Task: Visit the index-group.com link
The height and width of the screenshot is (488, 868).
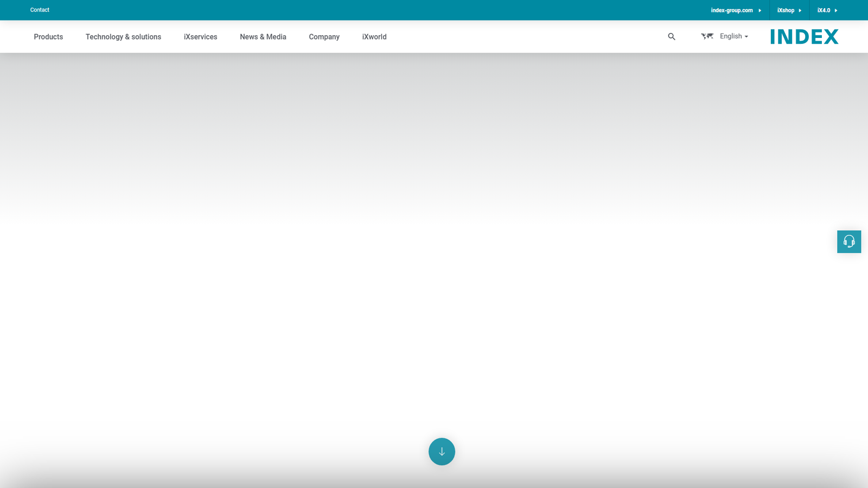Action: [731, 10]
